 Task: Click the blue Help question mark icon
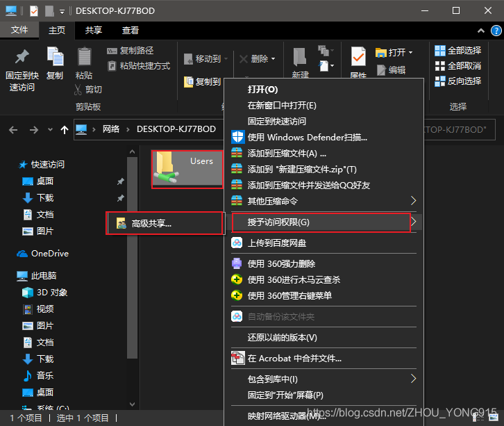496,31
